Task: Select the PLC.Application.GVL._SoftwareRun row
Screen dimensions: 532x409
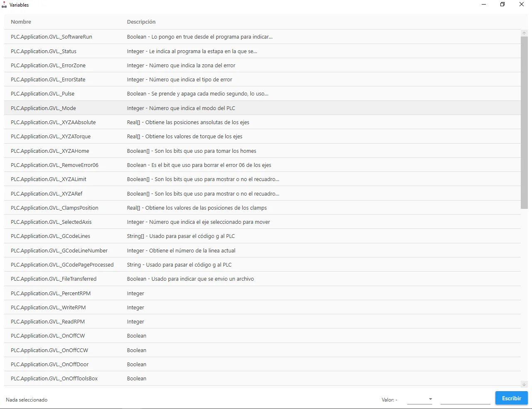Action: (262, 37)
